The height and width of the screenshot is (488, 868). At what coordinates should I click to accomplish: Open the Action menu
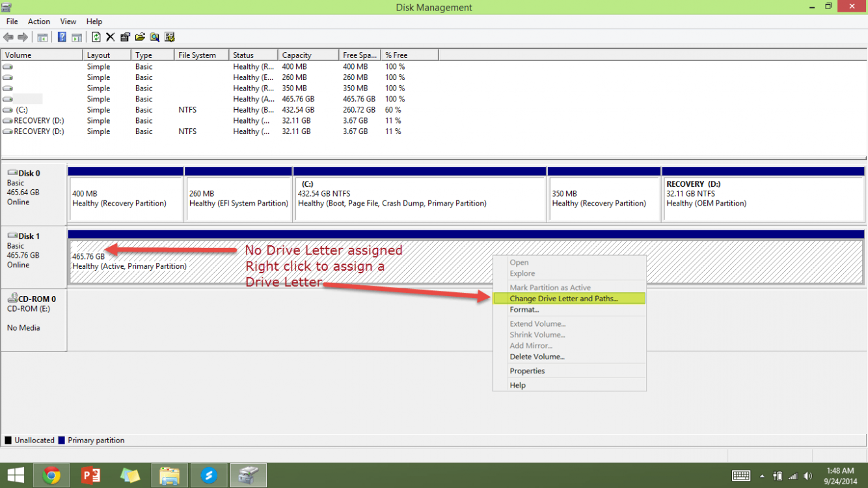coord(39,21)
